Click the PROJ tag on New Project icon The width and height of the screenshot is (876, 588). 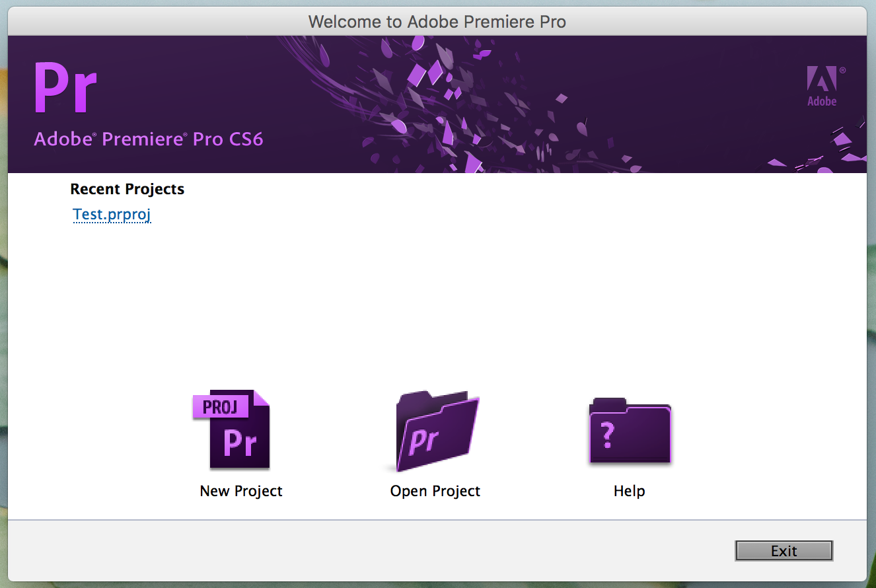click(220, 407)
